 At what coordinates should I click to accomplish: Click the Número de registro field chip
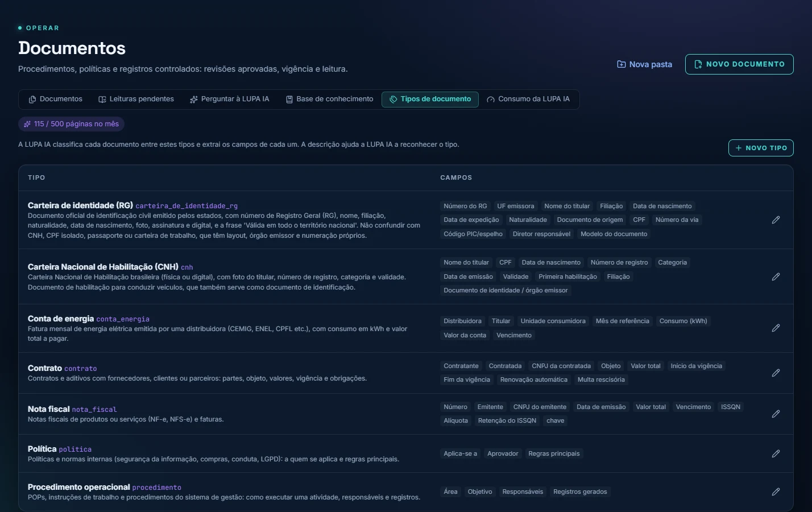pyautogui.click(x=619, y=262)
